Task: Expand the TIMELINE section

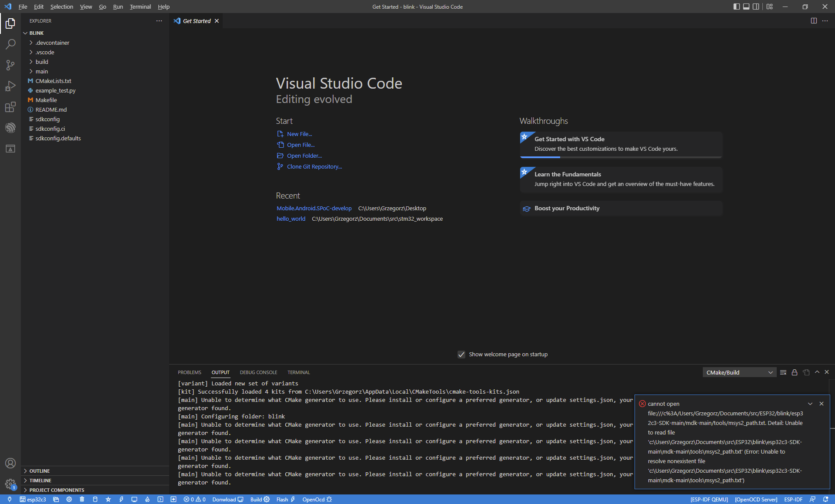Action: pyautogui.click(x=95, y=481)
